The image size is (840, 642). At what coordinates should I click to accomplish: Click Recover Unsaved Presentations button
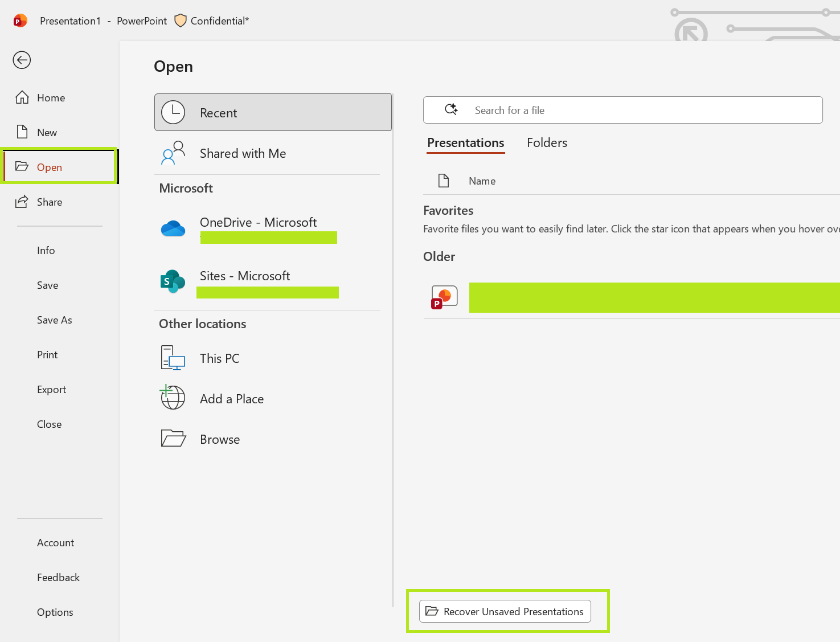click(505, 611)
